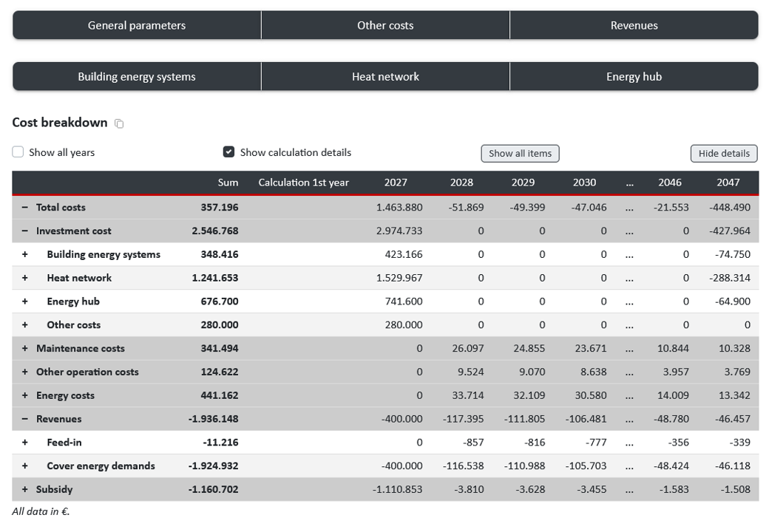Click the ellipsis column header
The image size is (769, 532).
[630, 183]
